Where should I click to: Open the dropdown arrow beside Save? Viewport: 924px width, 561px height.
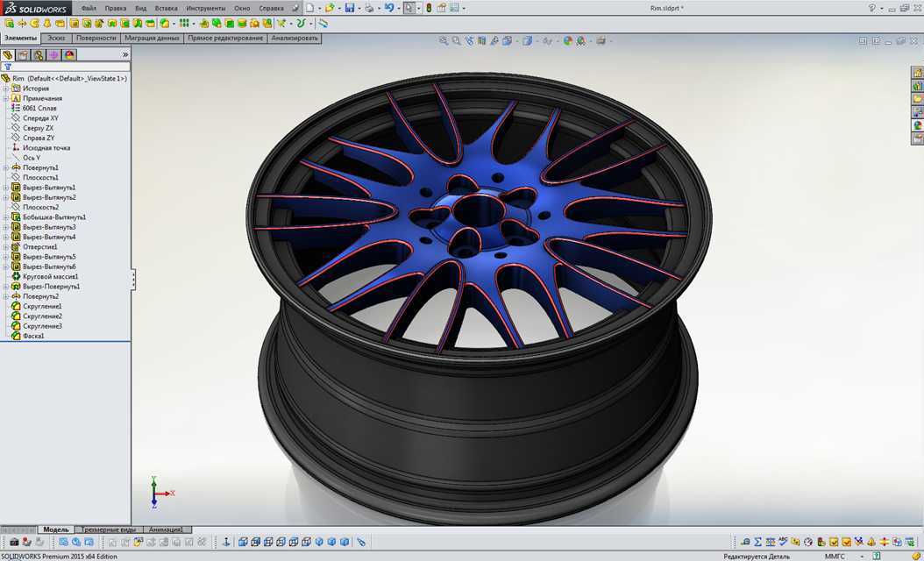click(x=359, y=8)
